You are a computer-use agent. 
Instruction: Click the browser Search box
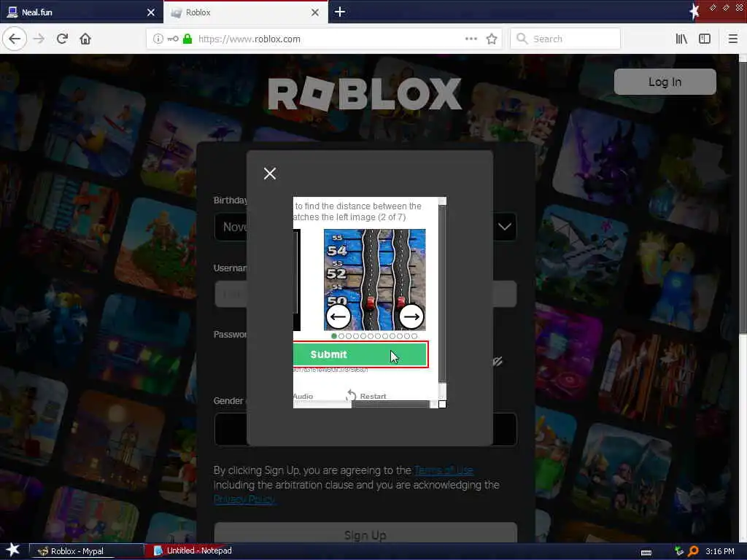click(565, 39)
